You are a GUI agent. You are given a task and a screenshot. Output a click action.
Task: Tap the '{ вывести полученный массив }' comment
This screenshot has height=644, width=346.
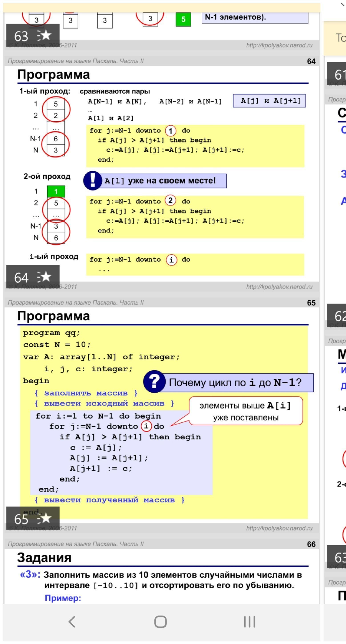(109, 500)
